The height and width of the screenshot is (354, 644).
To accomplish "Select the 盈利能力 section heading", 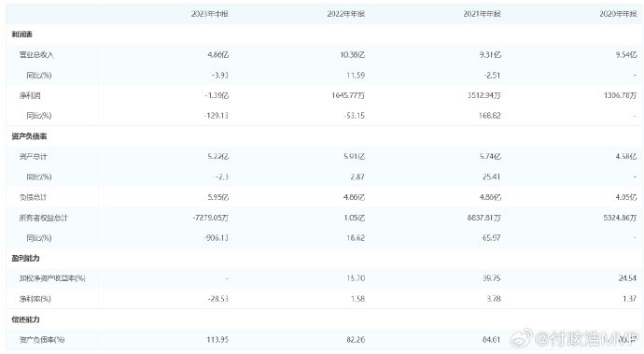I will [x=25, y=258].
